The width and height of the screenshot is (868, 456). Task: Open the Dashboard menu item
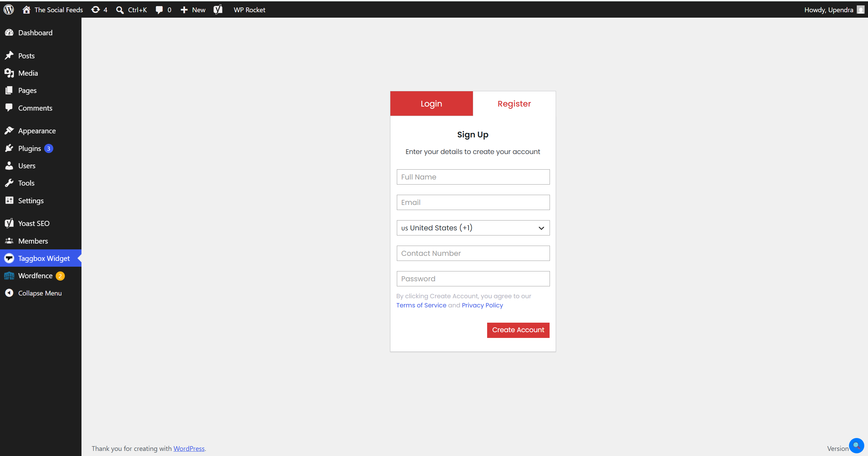click(41, 33)
